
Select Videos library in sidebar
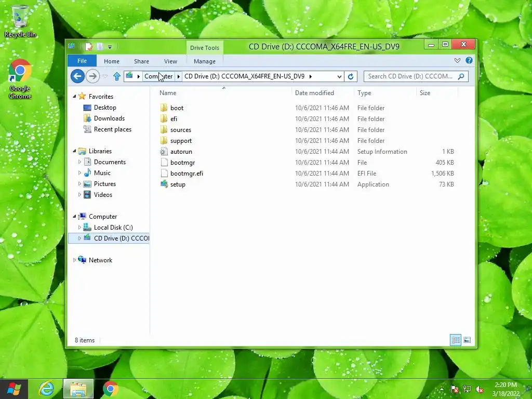[103, 194]
